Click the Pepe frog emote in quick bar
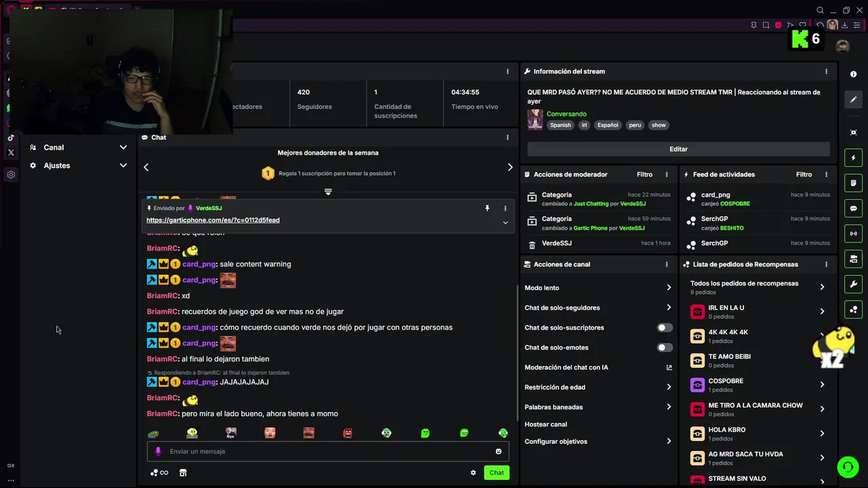Image resolution: width=868 pixels, height=488 pixels. 153,433
